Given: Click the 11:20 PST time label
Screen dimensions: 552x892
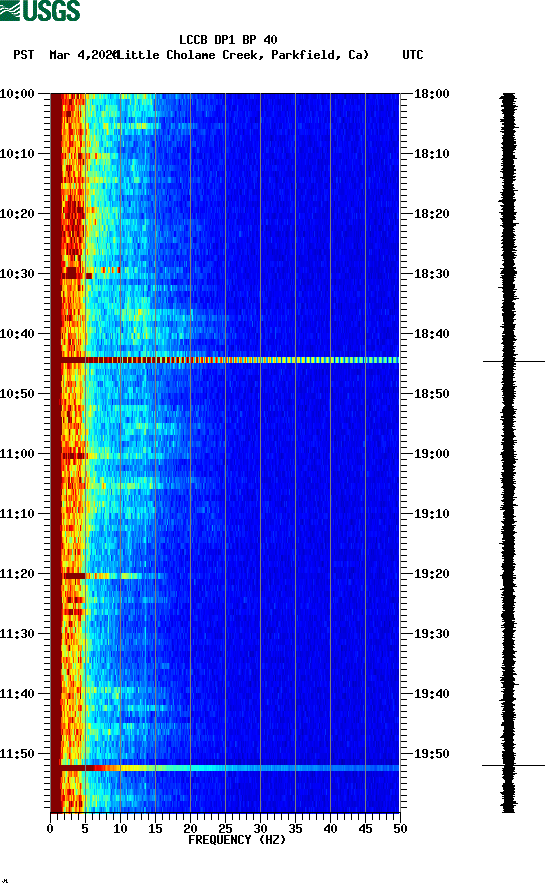Looking at the screenshot, I should [x=17, y=574].
